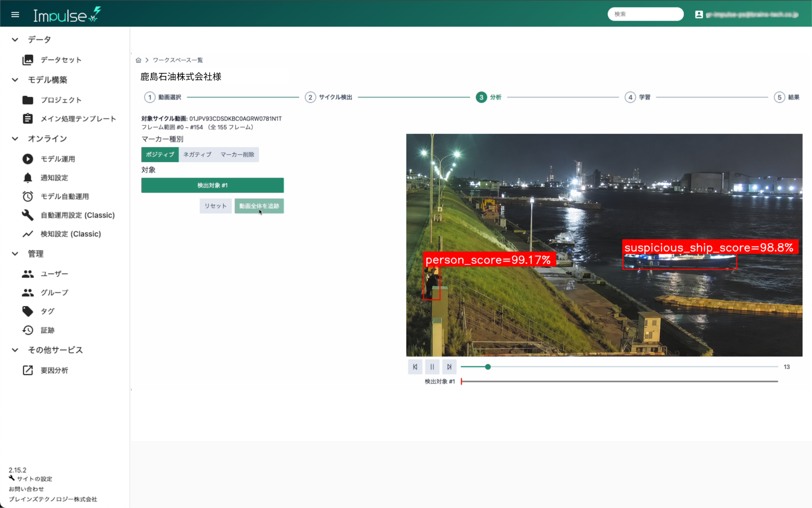812x508 pixels.
Task: Click the Impulse logo
Action: [67, 15]
